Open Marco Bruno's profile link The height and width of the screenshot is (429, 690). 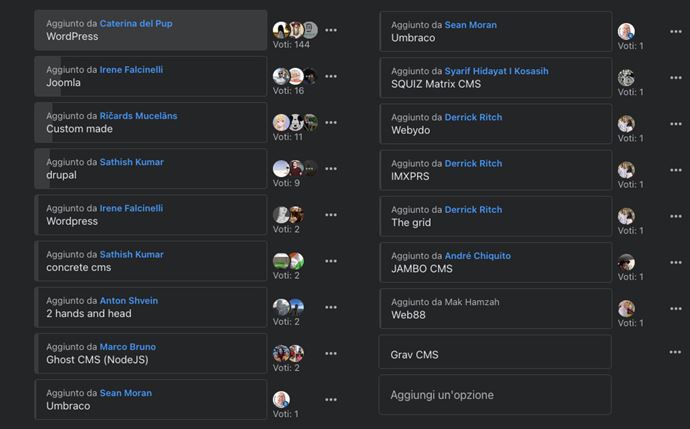pos(128,347)
